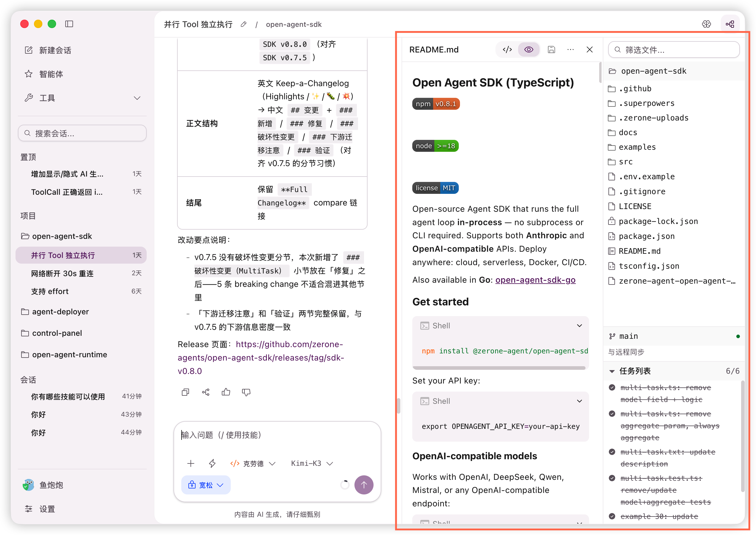Expand the 工具 chevron
This screenshot has width=756, height=535.
click(x=137, y=98)
